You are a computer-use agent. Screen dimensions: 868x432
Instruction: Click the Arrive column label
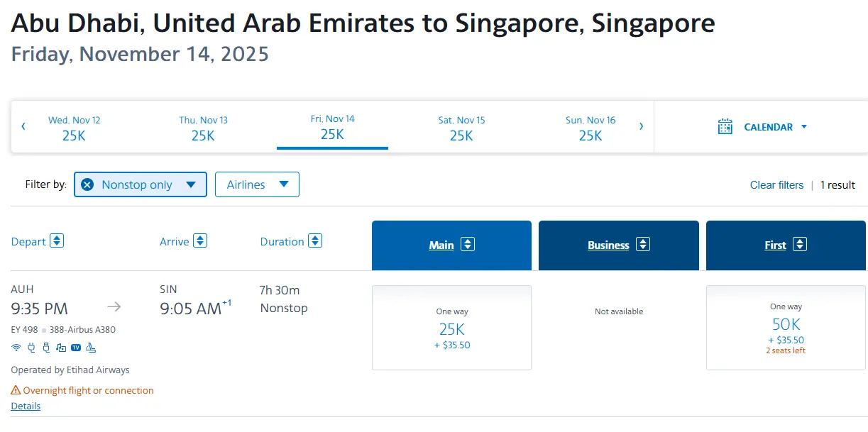coord(175,242)
